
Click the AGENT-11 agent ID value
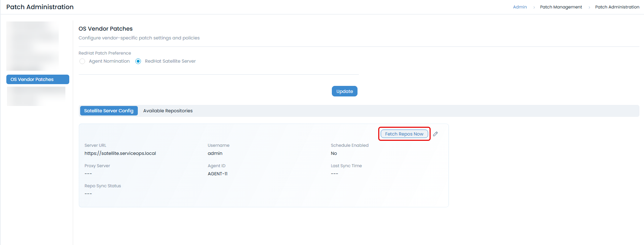click(217, 174)
